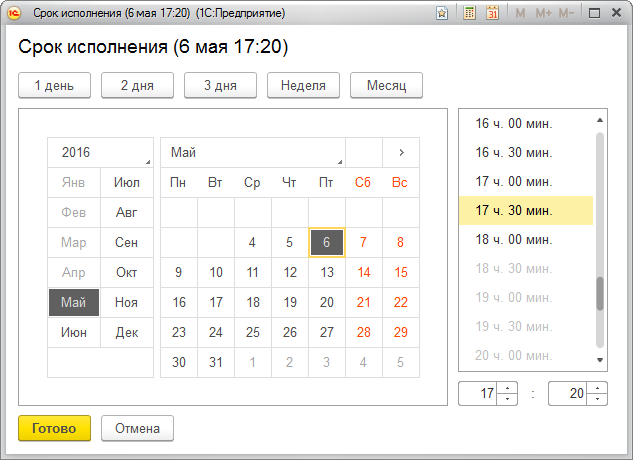Choose Июн in the month list
Screen dimensions: 633x460
coord(74,332)
